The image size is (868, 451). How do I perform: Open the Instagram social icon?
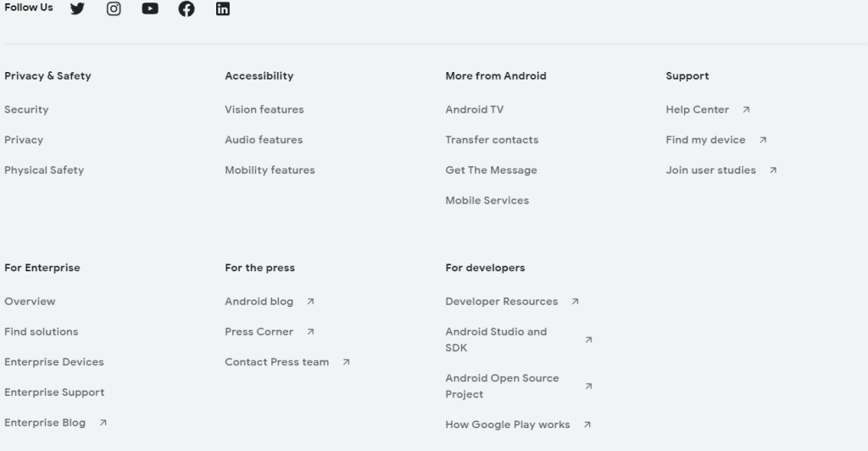[114, 8]
